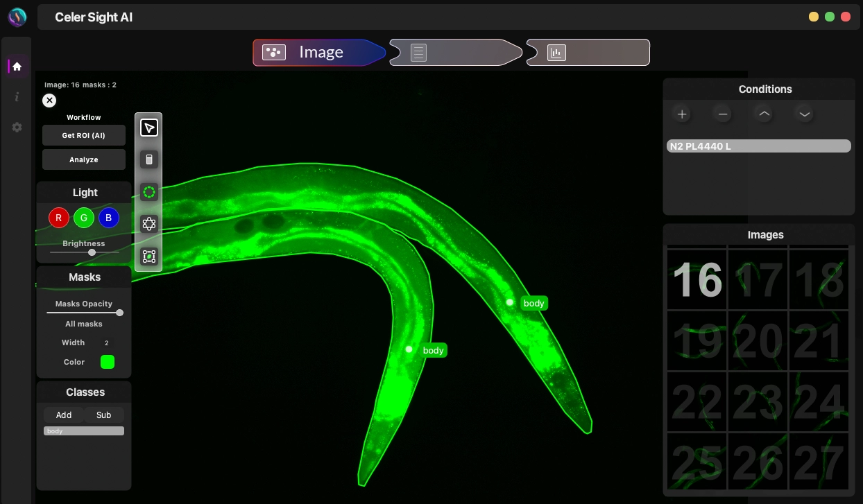
Task: Toggle the green light channel
Action: coord(84,218)
